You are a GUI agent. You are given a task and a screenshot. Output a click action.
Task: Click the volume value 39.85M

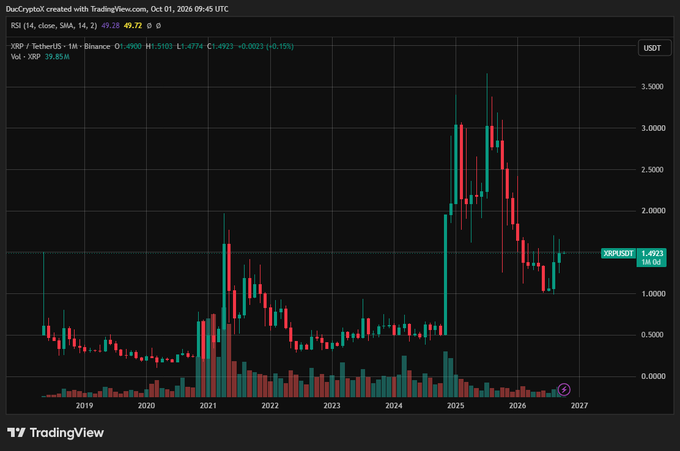[57, 57]
